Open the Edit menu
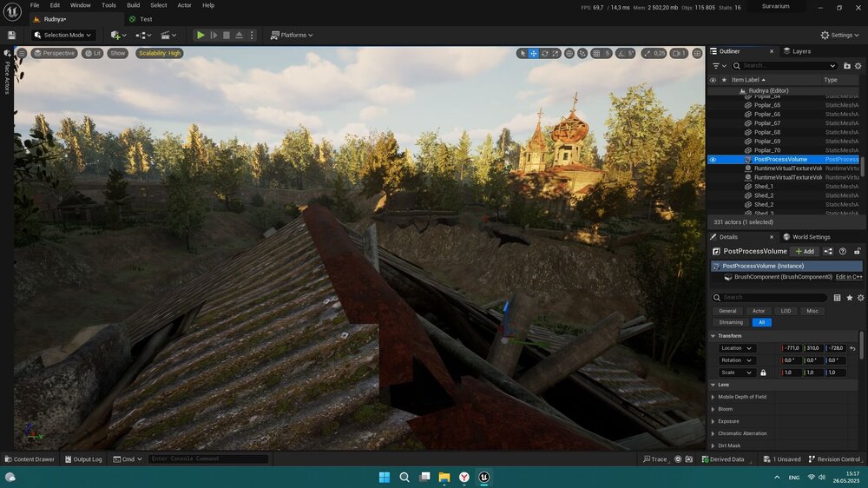The height and width of the screenshot is (488, 868). [55, 5]
